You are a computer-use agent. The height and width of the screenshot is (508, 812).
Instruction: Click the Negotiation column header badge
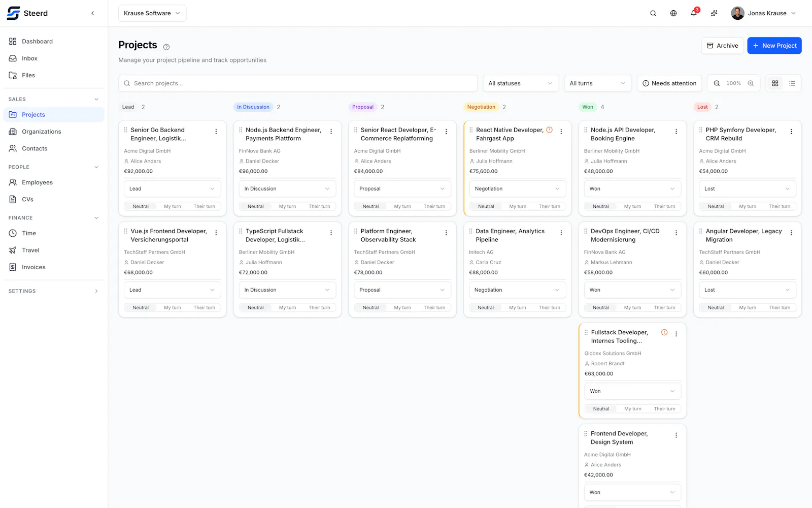[481, 107]
